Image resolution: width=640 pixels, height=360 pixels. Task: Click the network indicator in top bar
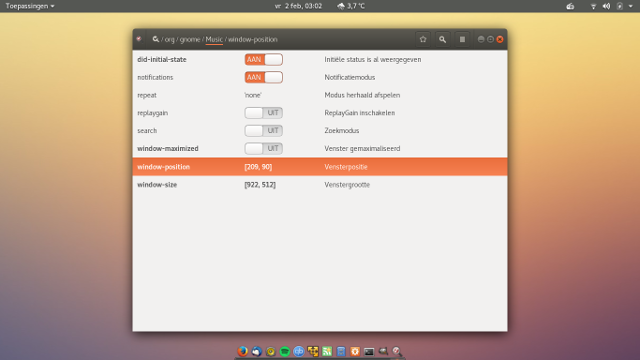click(593, 6)
